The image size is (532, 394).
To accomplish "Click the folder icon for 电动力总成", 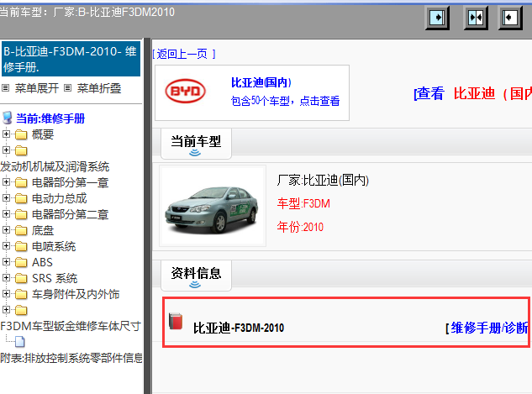I will click(21, 198).
